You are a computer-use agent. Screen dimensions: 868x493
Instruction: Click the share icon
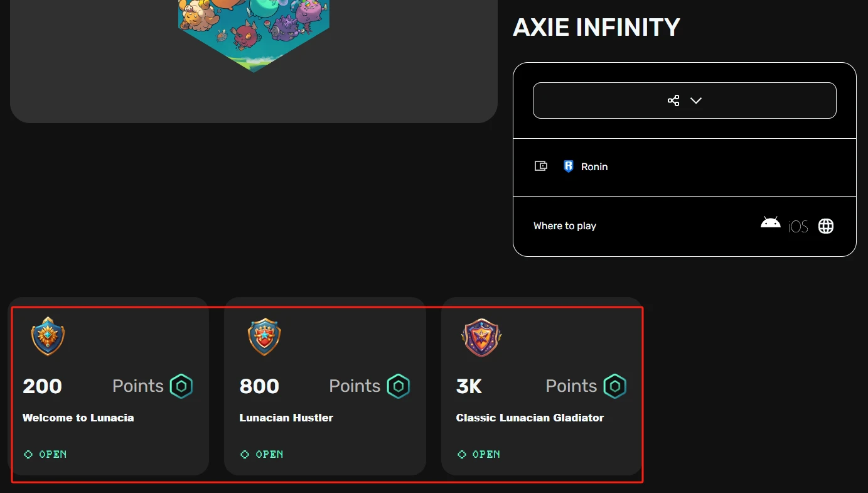coord(673,100)
